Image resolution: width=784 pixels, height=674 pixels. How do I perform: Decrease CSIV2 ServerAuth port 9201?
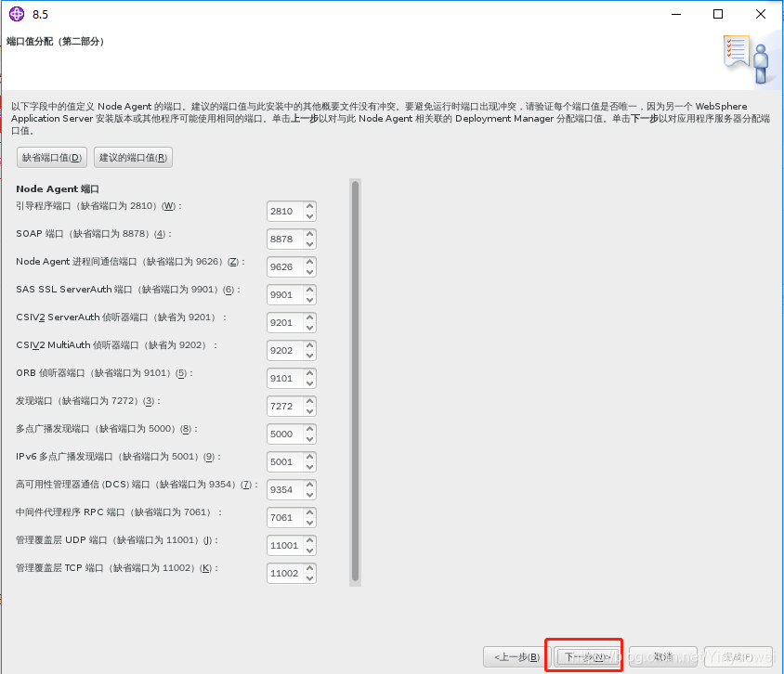coord(310,329)
